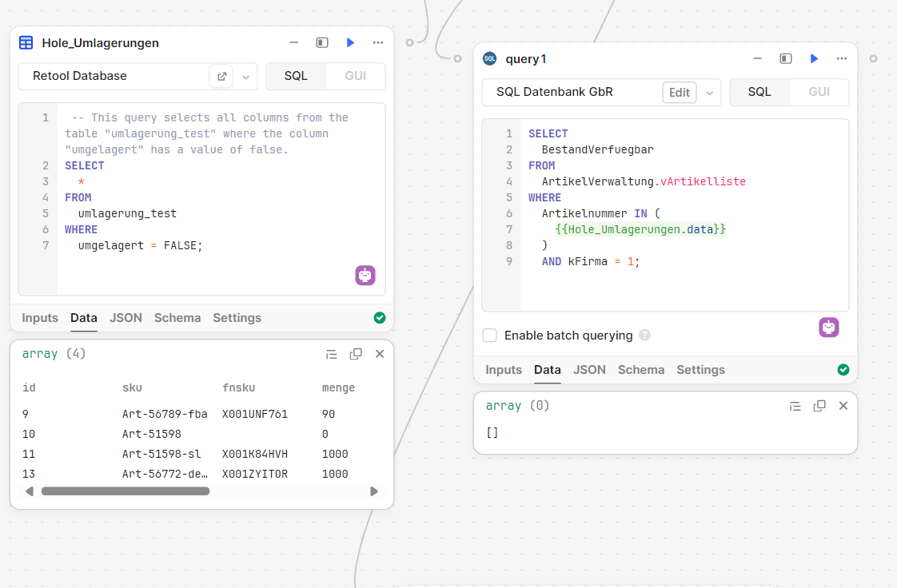Switch Hole_Umlagerungen editor to GUI mode
Screen dimensions: 897x588
tap(356, 76)
